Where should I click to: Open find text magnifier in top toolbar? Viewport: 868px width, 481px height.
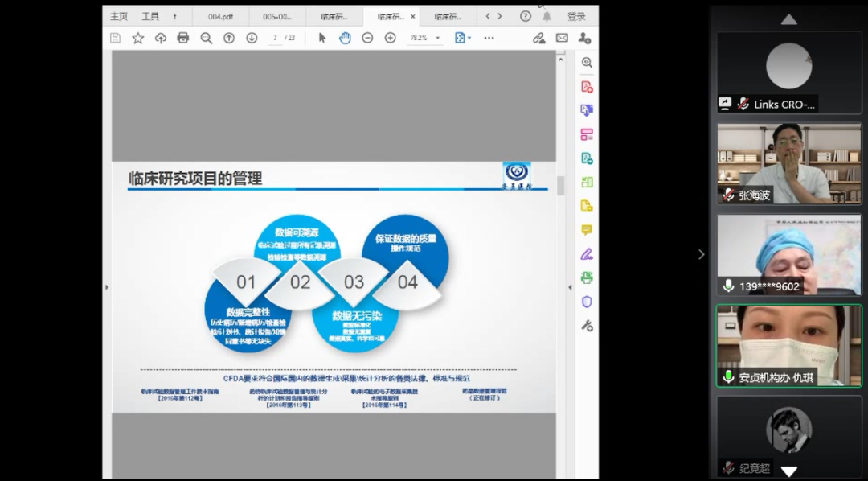(x=207, y=39)
